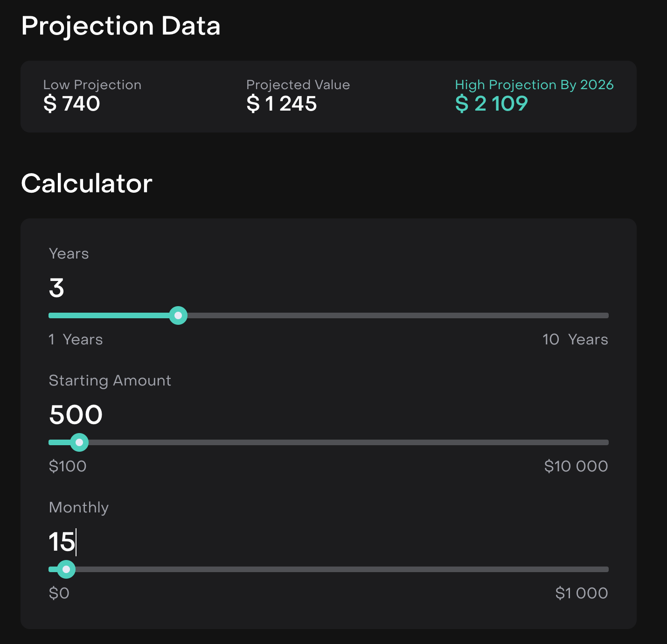The height and width of the screenshot is (644, 667).
Task: Click the $ 2 109 high projection value
Action: pyautogui.click(x=492, y=104)
